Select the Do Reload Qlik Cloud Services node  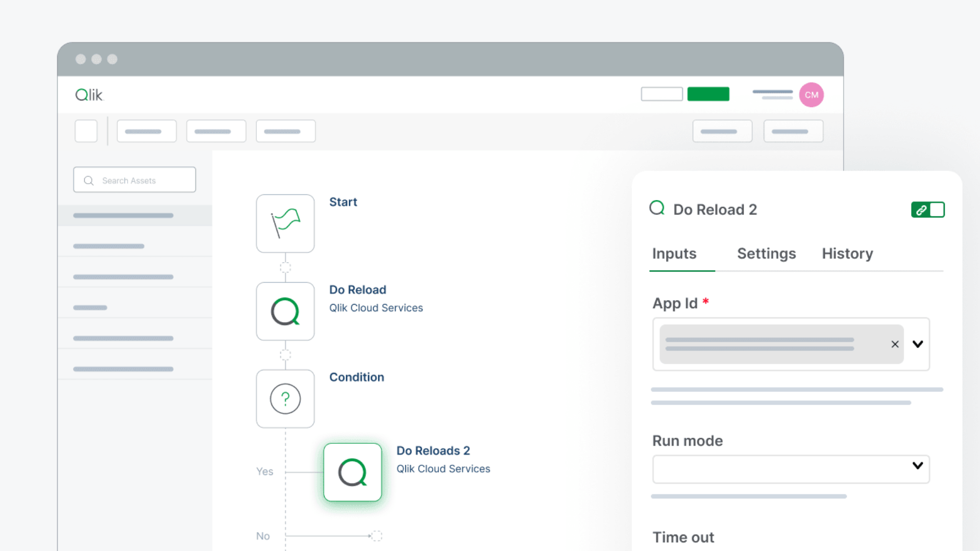[x=285, y=311]
